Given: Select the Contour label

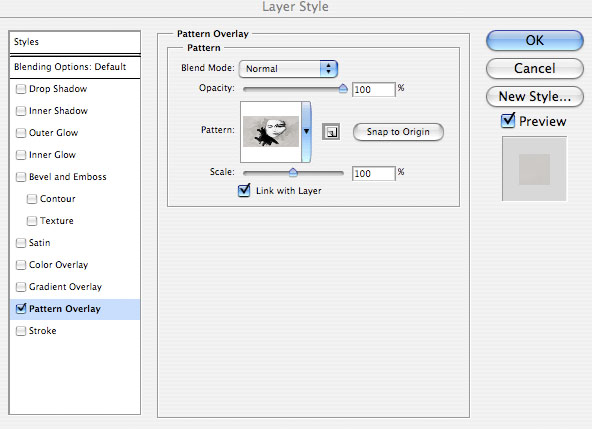Looking at the screenshot, I should (58, 199).
